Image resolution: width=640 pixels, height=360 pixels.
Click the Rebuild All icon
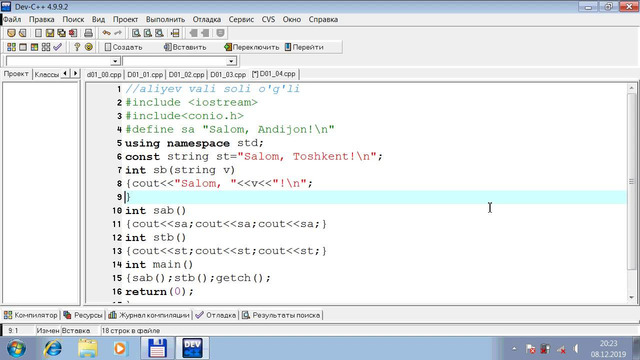(x=46, y=47)
